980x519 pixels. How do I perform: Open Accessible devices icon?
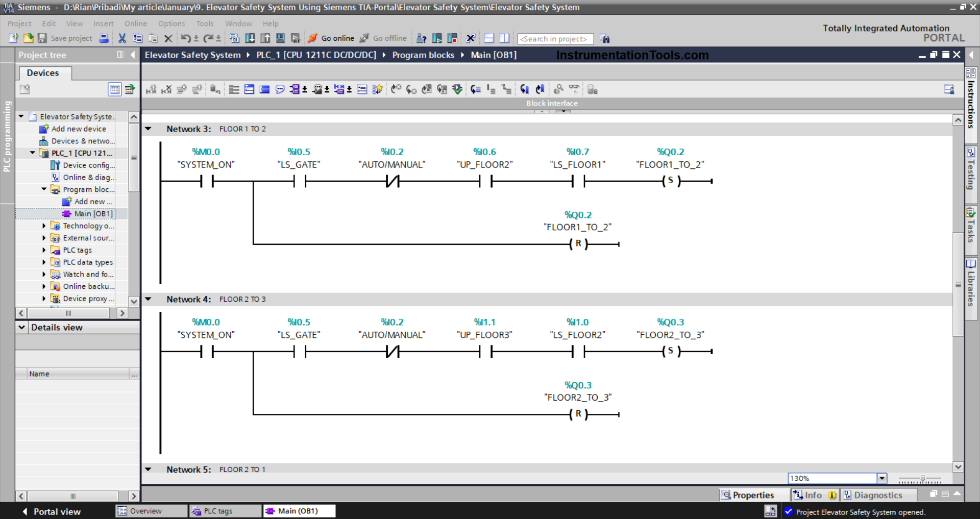coord(422,38)
